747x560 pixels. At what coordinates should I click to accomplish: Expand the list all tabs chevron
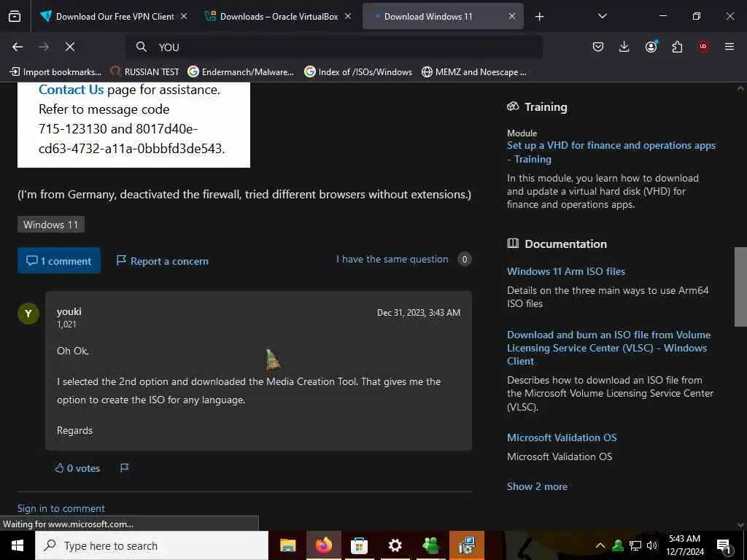pyautogui.click(x=602, y=16)
